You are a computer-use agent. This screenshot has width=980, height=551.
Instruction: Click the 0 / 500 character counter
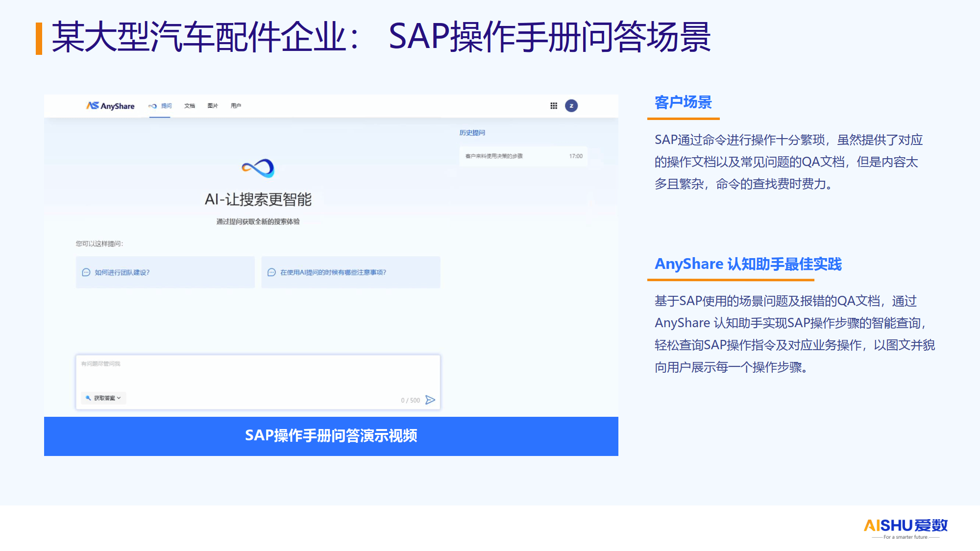click(x=411, y=400)
